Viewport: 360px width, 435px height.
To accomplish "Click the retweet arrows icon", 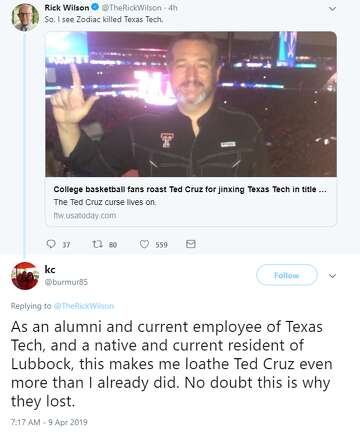I will 97,244.
